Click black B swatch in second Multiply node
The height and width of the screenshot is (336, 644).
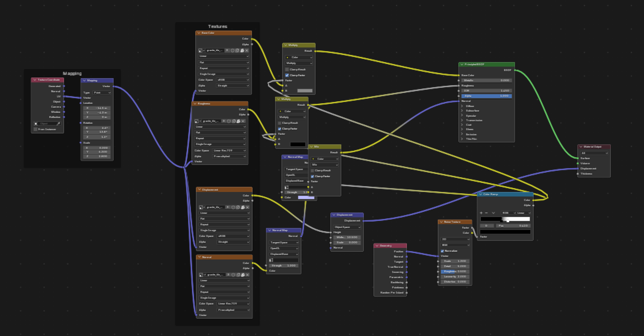click(298, 144)
